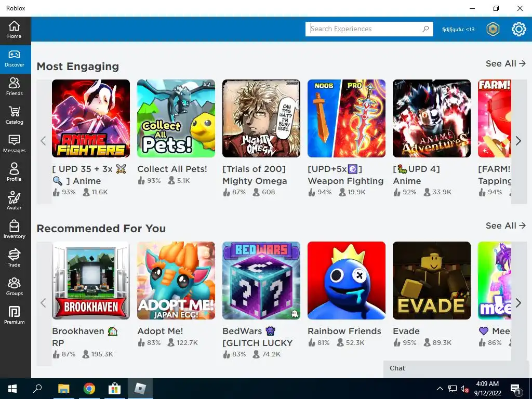Open the Rainbow Friends thumbnail

[x=347, y=281]
